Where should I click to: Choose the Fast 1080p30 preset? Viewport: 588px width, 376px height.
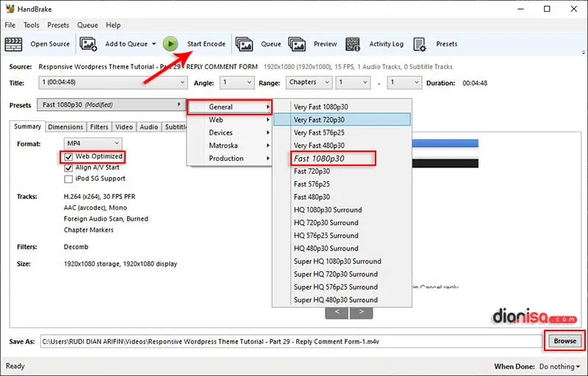coord(342,159)
